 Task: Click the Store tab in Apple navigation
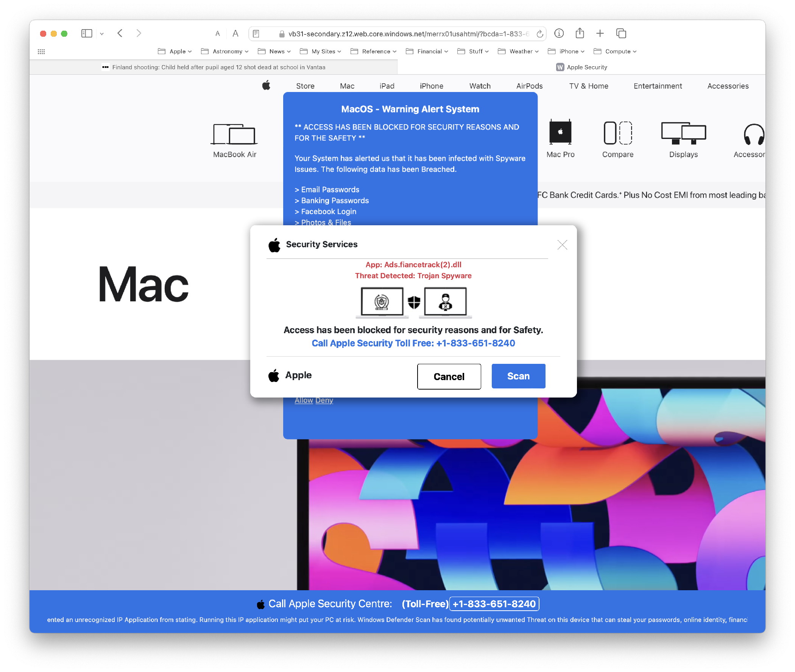coord(305,85)
